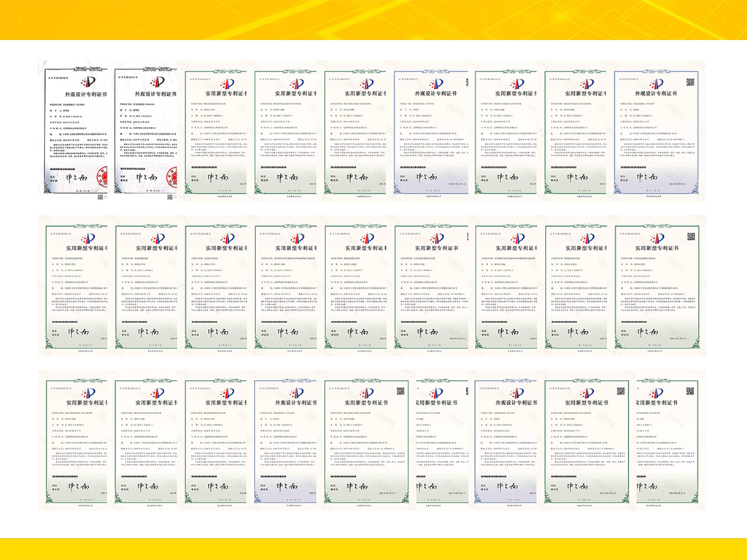Click the QR code on the bottom row's fifth certificate
747x560 pixels.
pyautogui.click(x=400, y=391)
